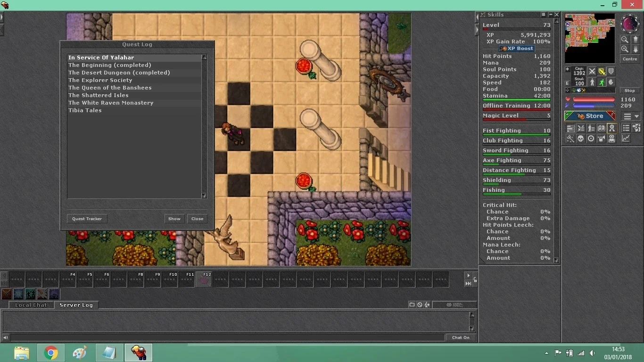Select the green chase opponent mode
Image resolution: width=644 pixels, height=362 pixels.
602,82
